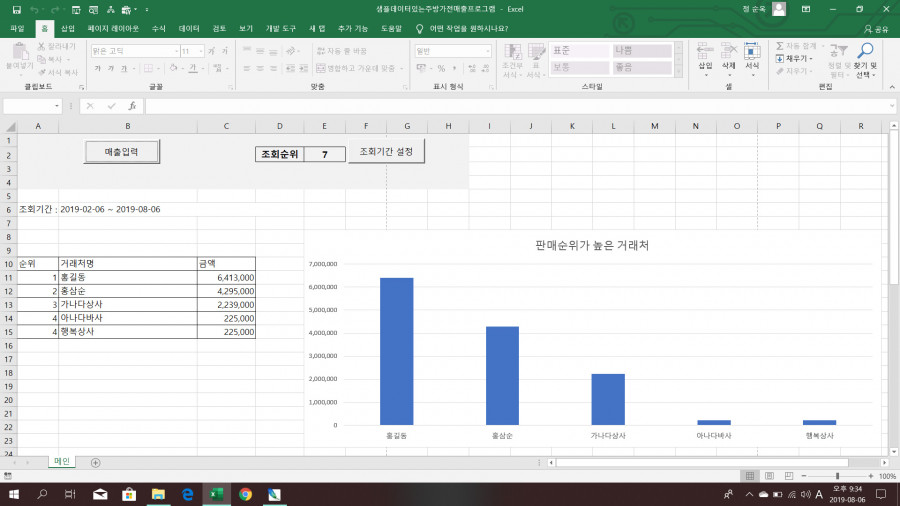
Task: Expand Merge & Center (병합하고 가운데 맞춤) dropdown arrow
Action: click(402, 68)
